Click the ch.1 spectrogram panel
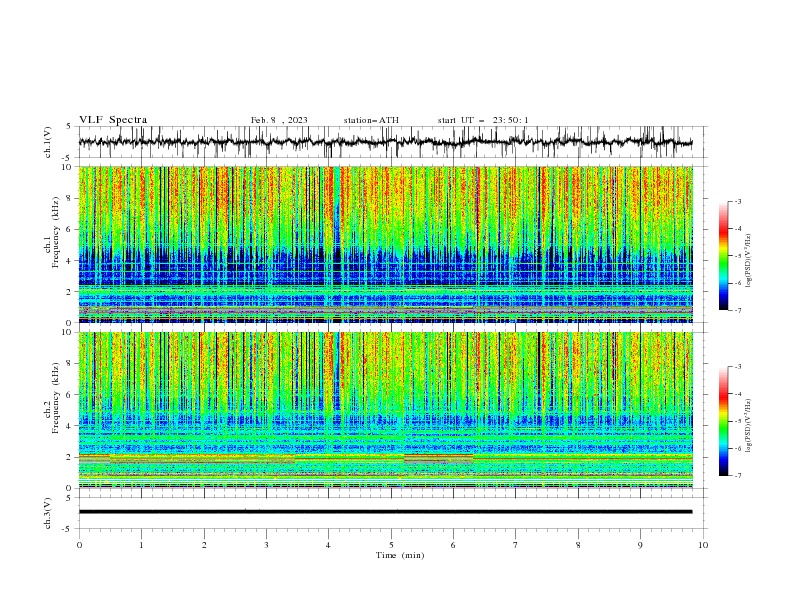Screen dimensions: 792x612 (386, 244)
